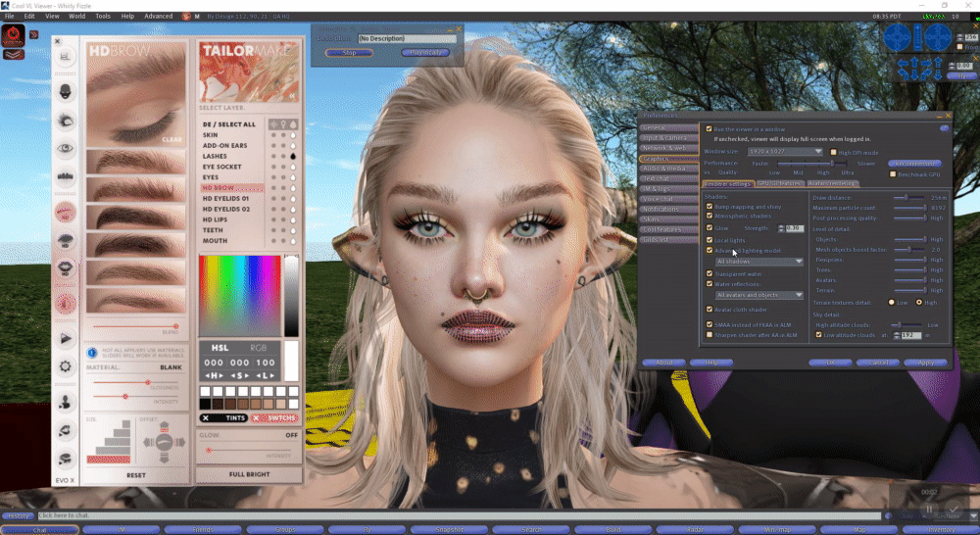Uncheck Run the viewer in a window

[x=709, y=128]
